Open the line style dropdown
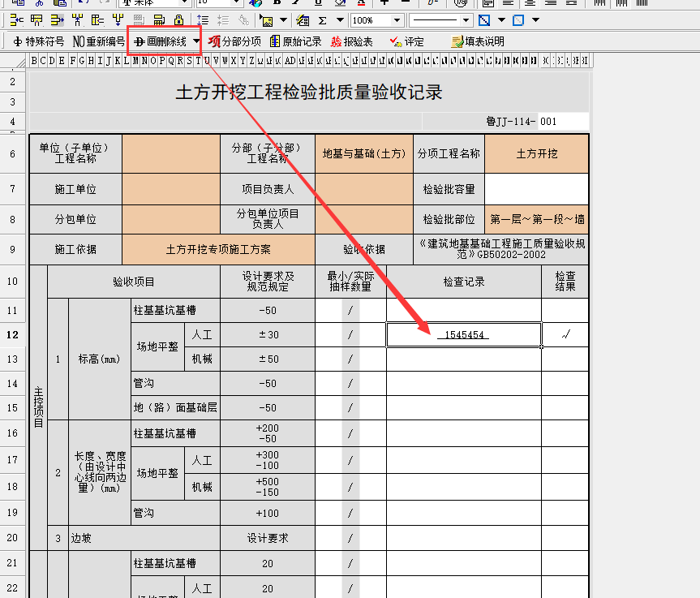700x598 pixels. [465, 20]
